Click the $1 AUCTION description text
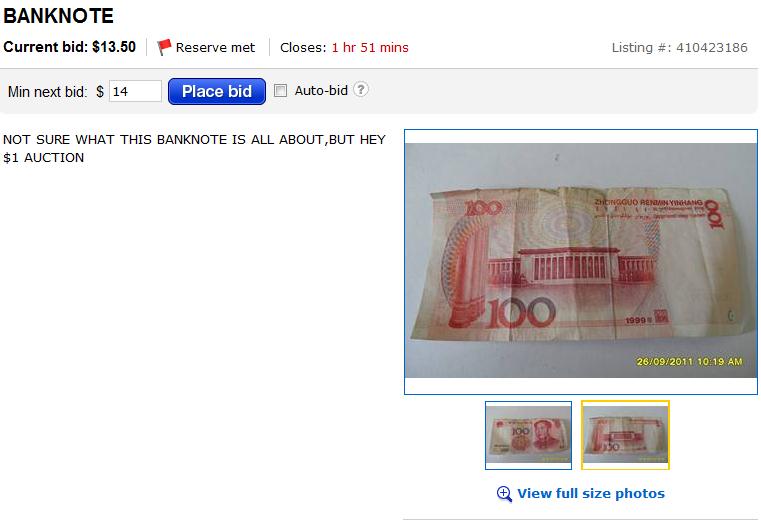Screen dimensions: 761x520 click(x=44, y=158)
